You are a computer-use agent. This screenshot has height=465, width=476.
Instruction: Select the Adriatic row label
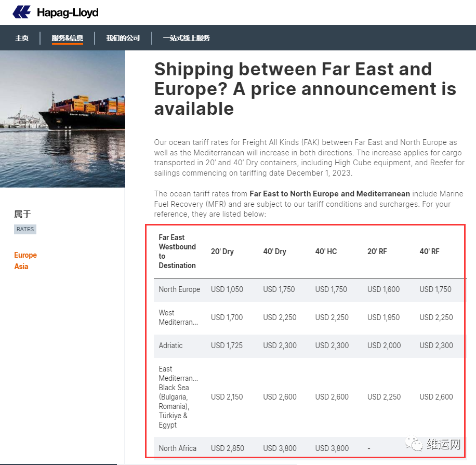pos(170,346)
